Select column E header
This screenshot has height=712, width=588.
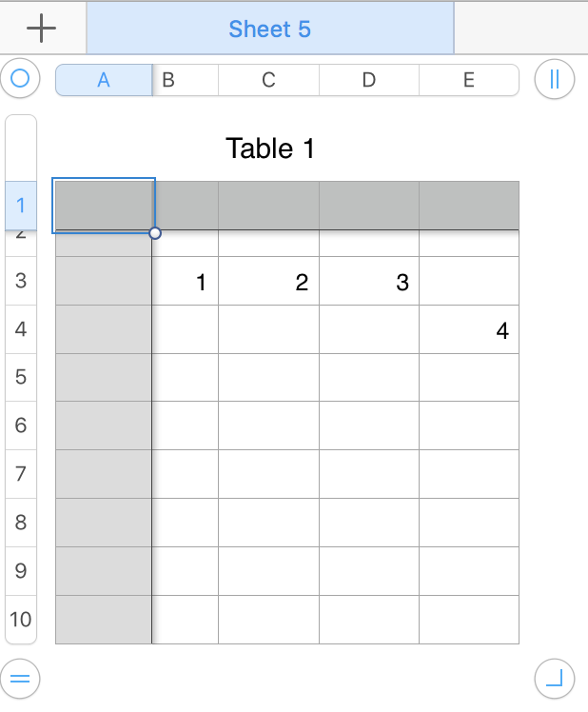coord(468,81)
